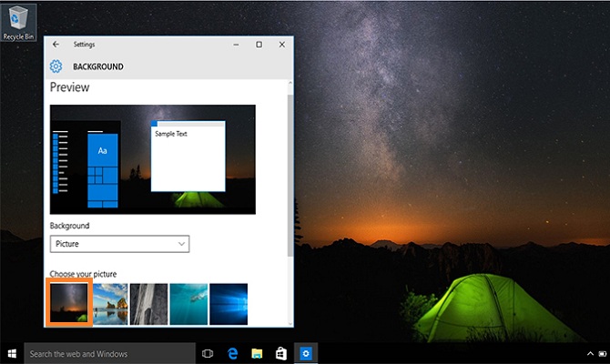The width and height of the screenshot is (610, 364).
Task: Click the scrollbar down arrow in Settings
Action: (x=290, y=324)
